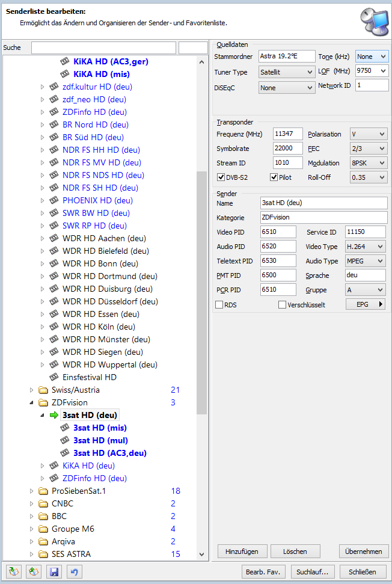Open the Tuner Type dropdown
The height and width of the screenshot is (584, 392).
(287, 72)
